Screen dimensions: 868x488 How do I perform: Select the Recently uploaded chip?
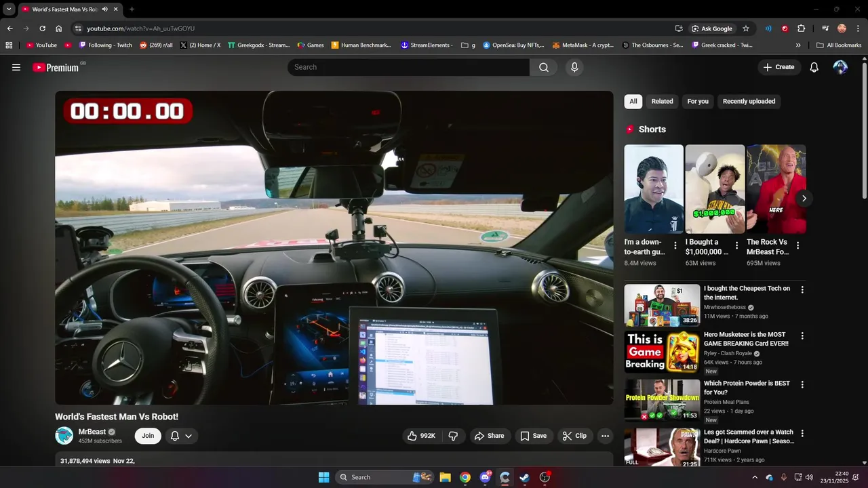(749, 102)
